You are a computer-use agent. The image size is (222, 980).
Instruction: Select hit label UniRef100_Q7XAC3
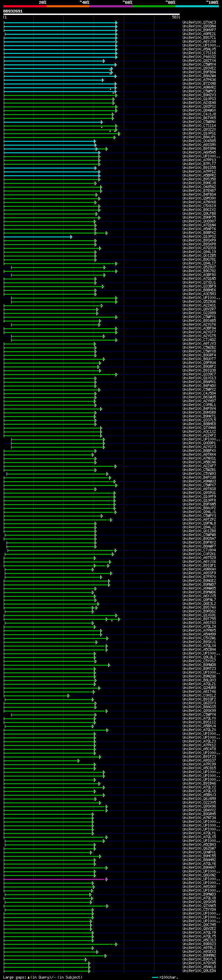199,23
